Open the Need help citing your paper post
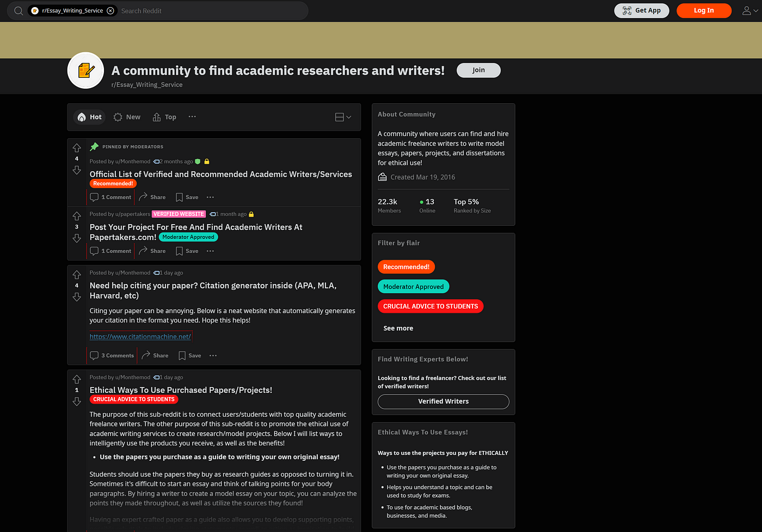The image size is (762, 532). coord(213,290)
